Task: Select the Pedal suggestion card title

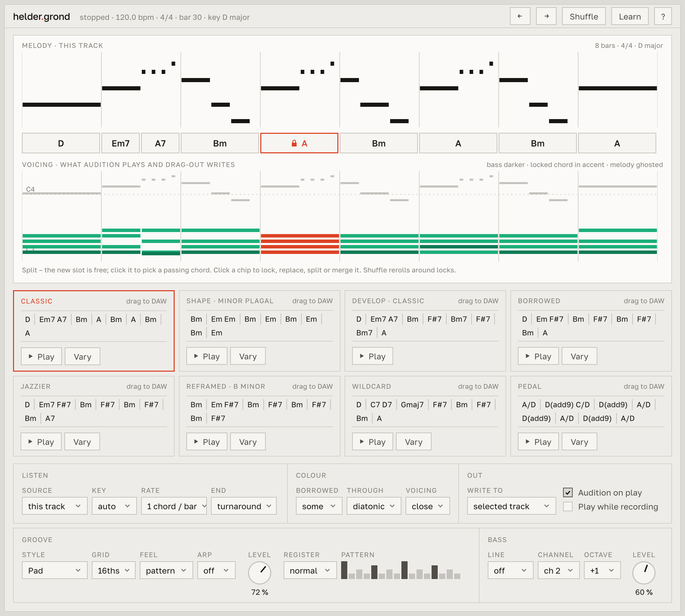Action: (530, 386)
